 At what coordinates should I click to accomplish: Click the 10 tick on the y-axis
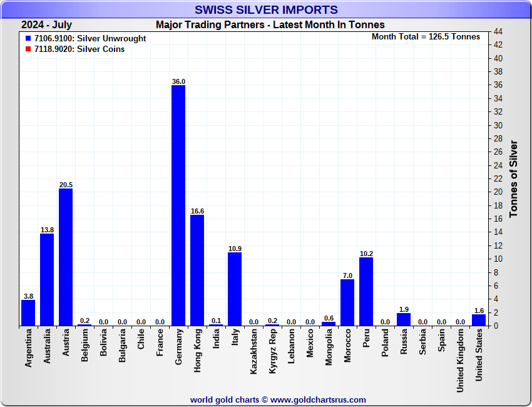click(498, 259)
